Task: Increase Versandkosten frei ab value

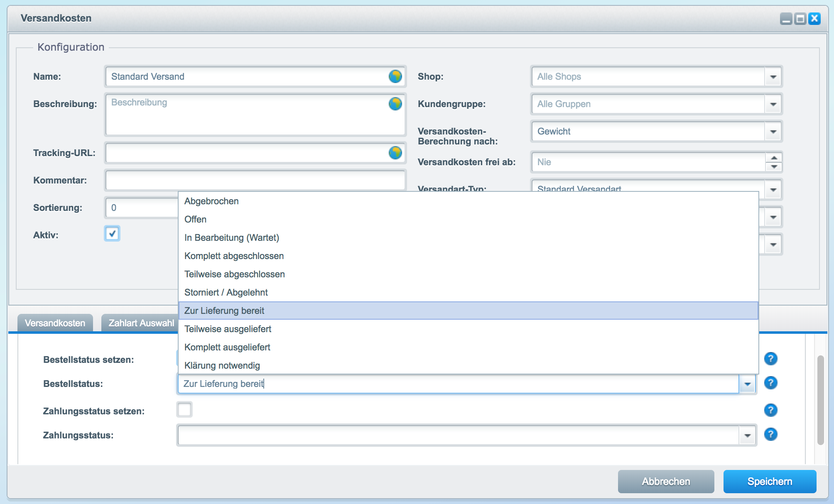Action: tap(774, 158)
